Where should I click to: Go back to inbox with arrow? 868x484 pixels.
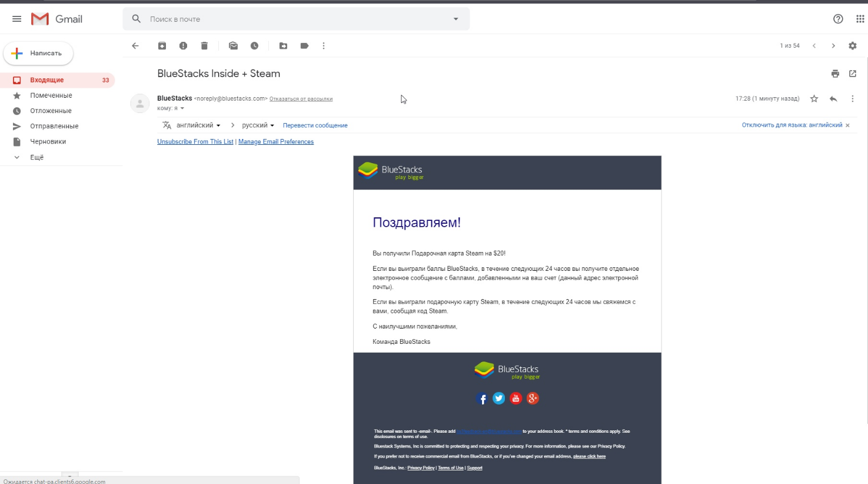point(135,46)
